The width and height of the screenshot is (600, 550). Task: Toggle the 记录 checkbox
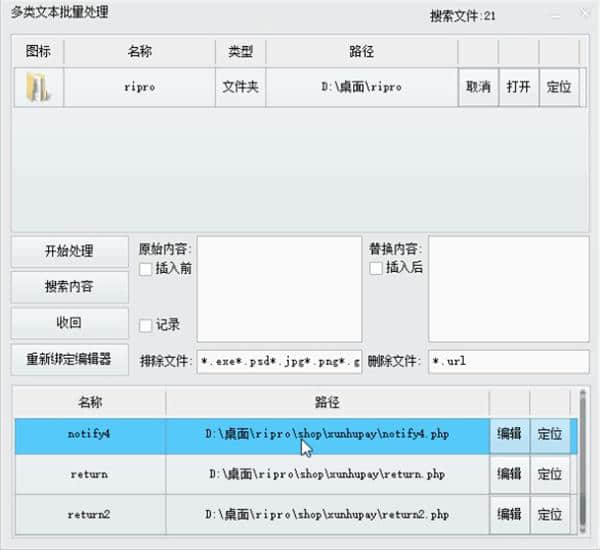(147, 325)
